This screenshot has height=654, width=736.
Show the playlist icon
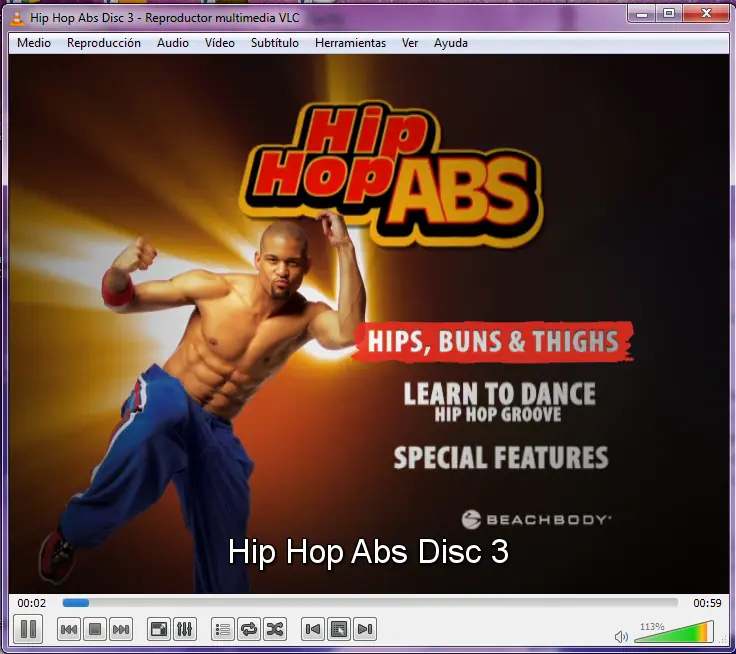[x=222, y=629]
